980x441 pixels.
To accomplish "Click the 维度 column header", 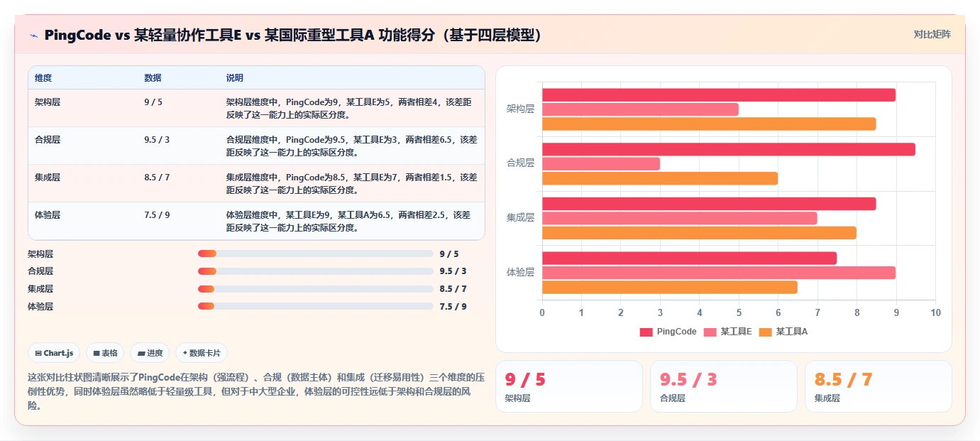I will (43, 77).
